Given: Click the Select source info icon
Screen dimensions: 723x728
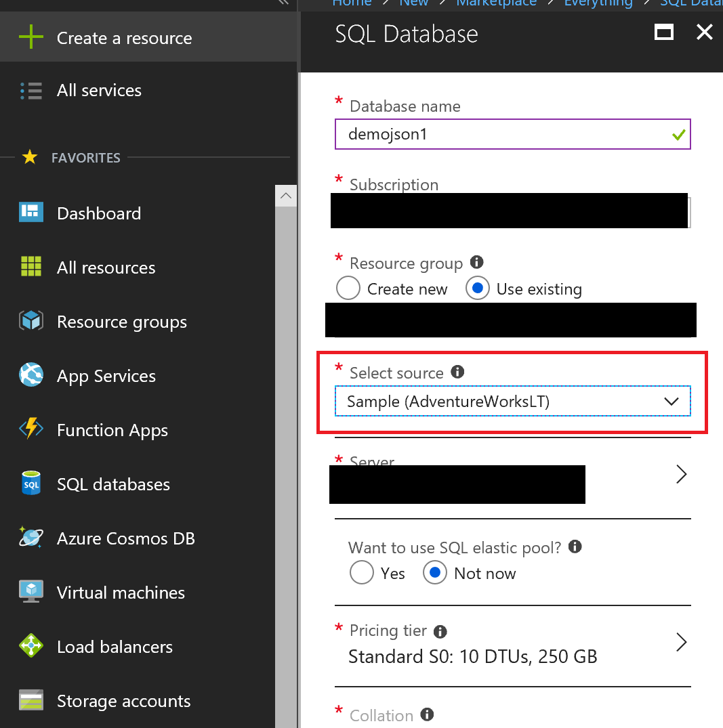Looking at the screenshot, I should 457,372.
